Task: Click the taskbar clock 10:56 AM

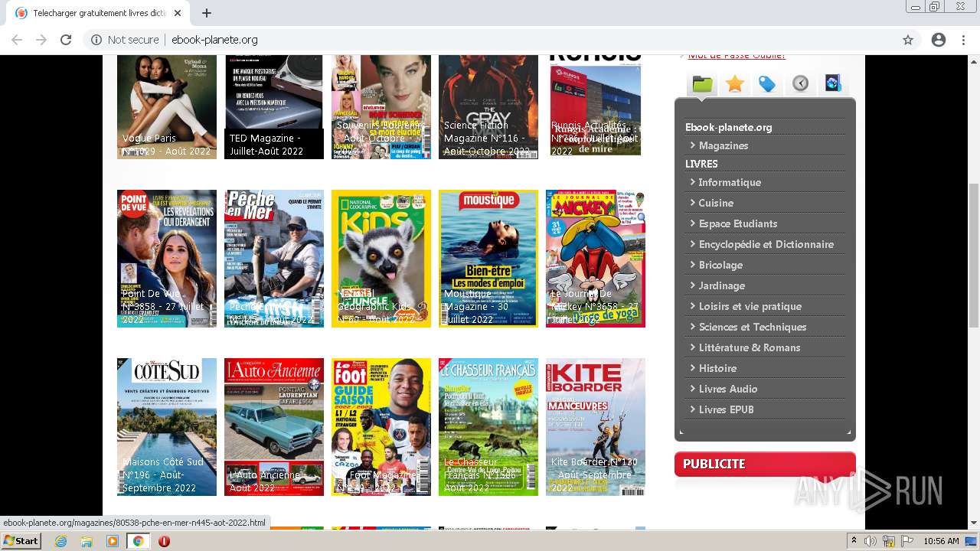Action: pos(941,541)
